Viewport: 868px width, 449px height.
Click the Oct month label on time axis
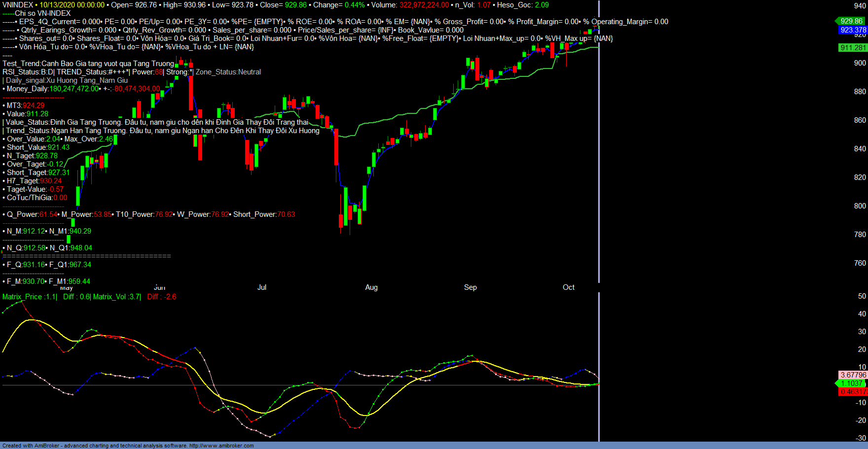tap(569, 287)
